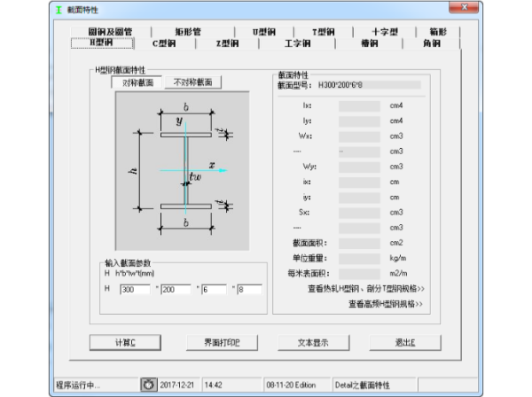Image resolution: width=532 pixels, height=397 pixels.
Task: Select the C型钢 tab
Action: (x=164, y=43)
